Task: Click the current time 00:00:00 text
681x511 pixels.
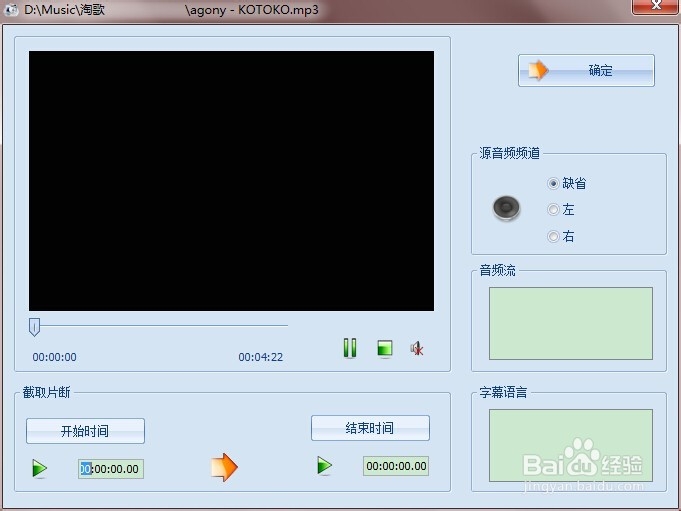Action: (55, 357)
